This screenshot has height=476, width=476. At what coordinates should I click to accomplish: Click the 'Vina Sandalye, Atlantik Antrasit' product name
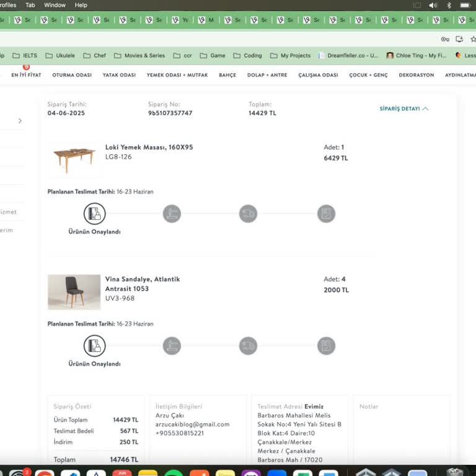(143, 283)
